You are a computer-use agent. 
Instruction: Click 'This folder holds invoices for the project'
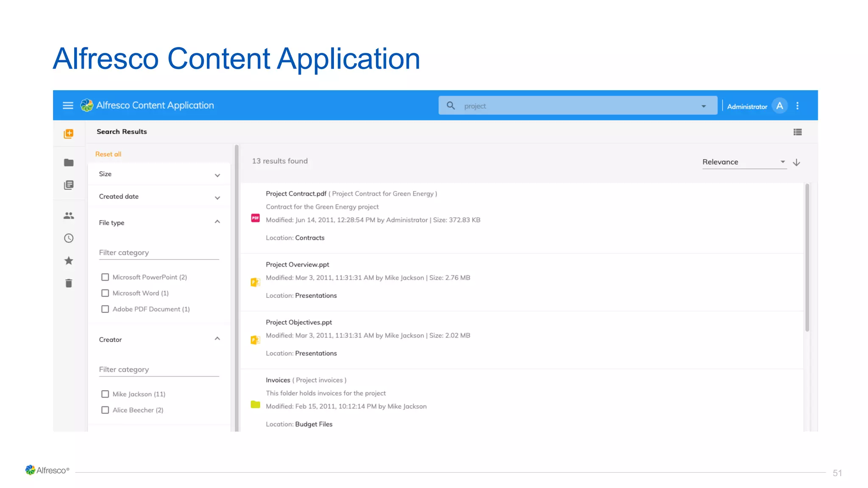(x=325, y=393)
